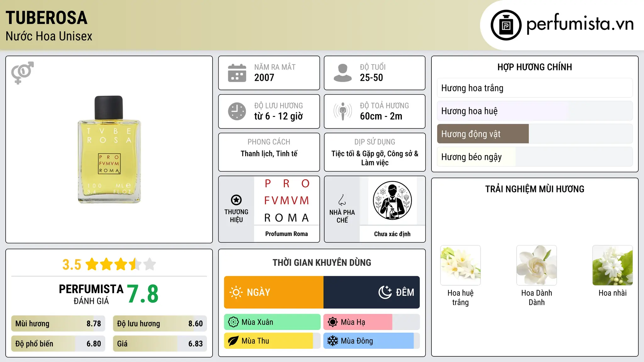This screenshot has height=362, width=644.
Task: Click the sillage icon beside Độ toả hương
Action: pyautogui.click(x=343, y=111)
